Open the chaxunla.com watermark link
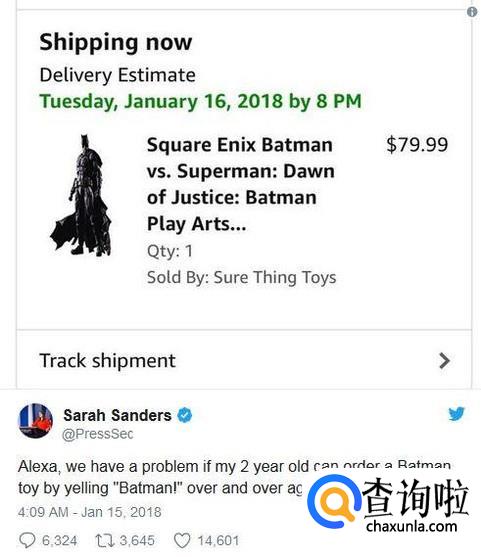This screenshot has width=481, height=557. (411, 526)
